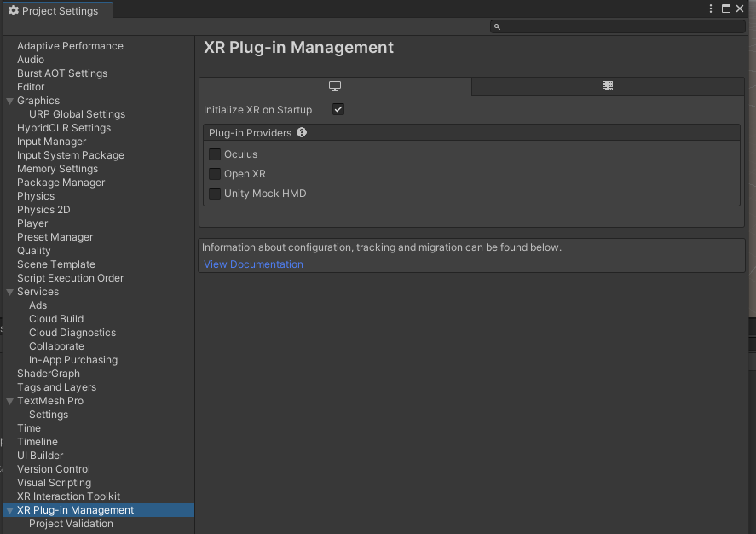756x534 pixels.
Task: Collapse the Services settings group
Action: tap(9, 292)
